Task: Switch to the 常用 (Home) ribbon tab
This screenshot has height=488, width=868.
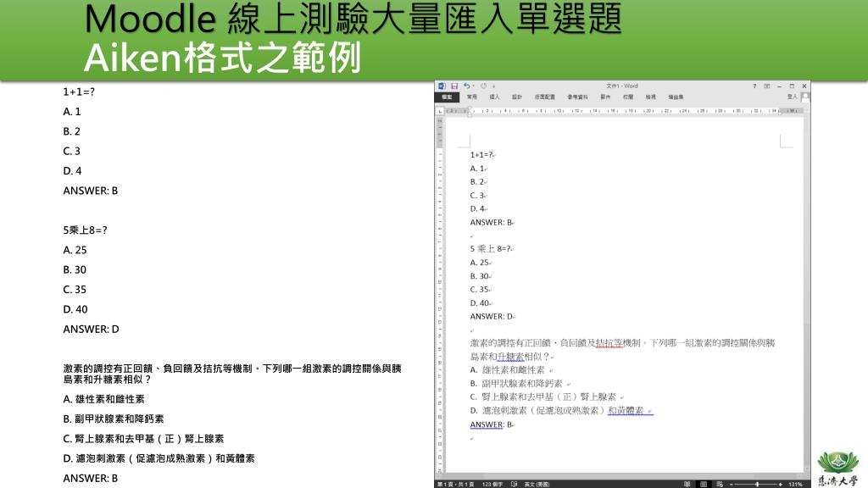Action: (471, 97)
